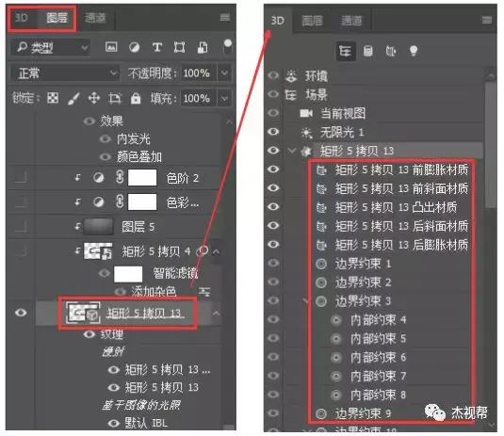Toggle layer filtering switch
The height and width of the screenshot is (436, 504).
(228, 47)
